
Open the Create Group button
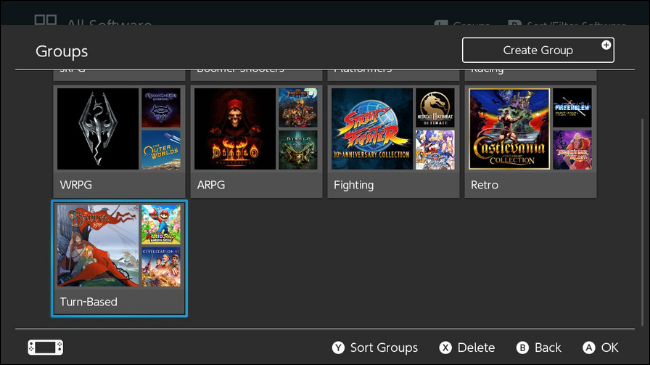[x=538, y=50]
